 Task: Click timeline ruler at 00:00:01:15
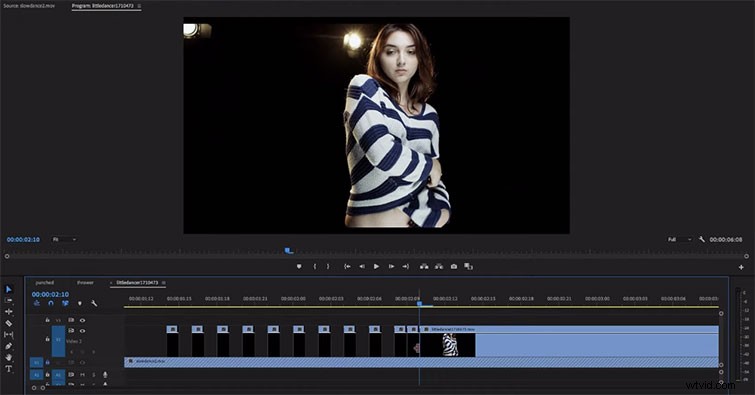[179, 299]
